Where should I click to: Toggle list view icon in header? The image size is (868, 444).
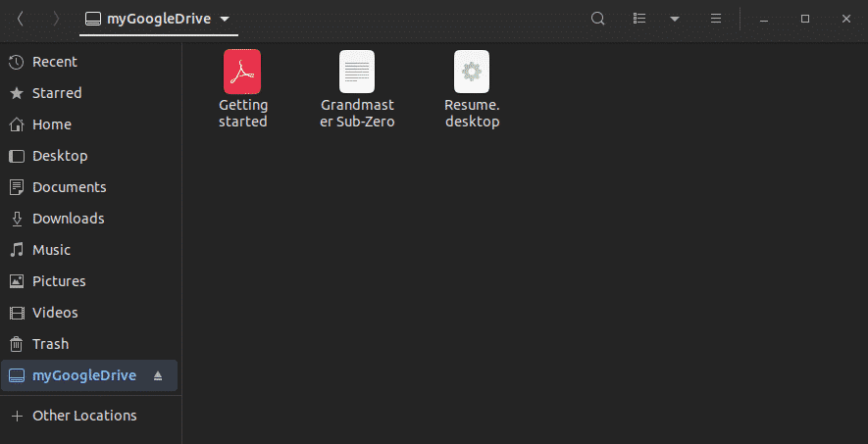point(639,19)
